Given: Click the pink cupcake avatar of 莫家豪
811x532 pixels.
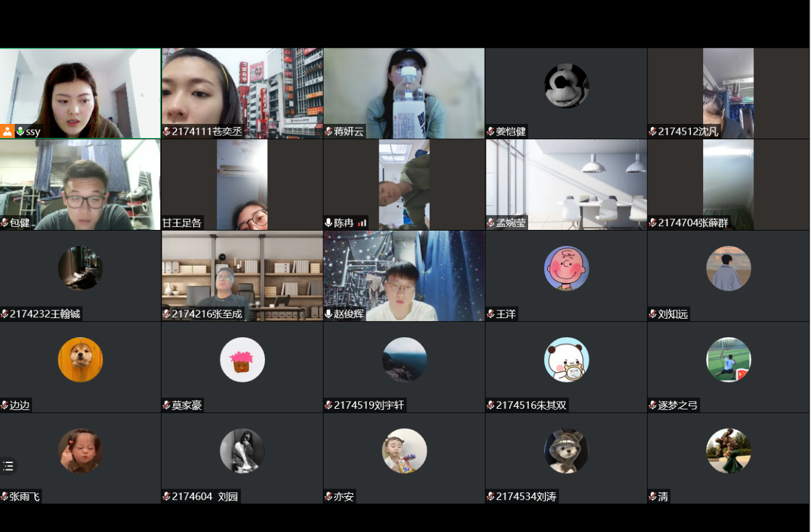Looking at the screenshot, I should 242,360.
